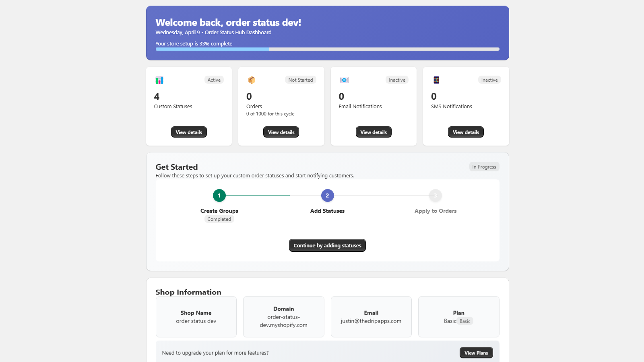
Task: Select step 1 circle under Create Groups
Action: [219, 195]
